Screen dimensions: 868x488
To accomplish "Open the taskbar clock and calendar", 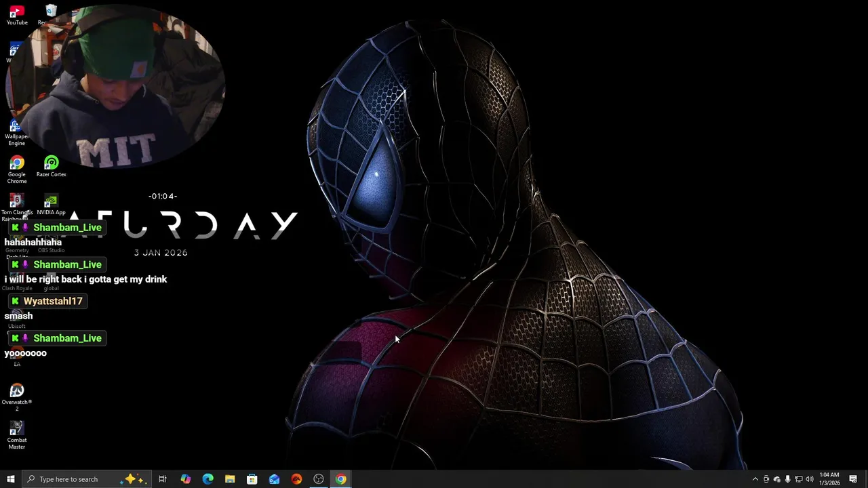I will point(829,479).
